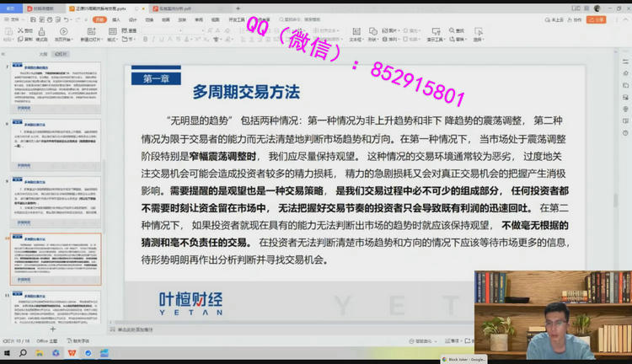This screenshot has width=632, height=364.
Task: Toggle Italic formatting button
Action: point(153,40)
